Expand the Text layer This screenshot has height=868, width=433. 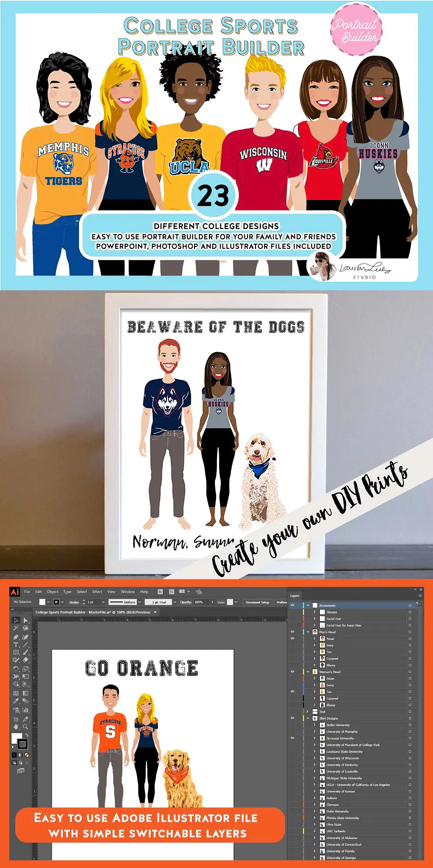tap(308, 711)
